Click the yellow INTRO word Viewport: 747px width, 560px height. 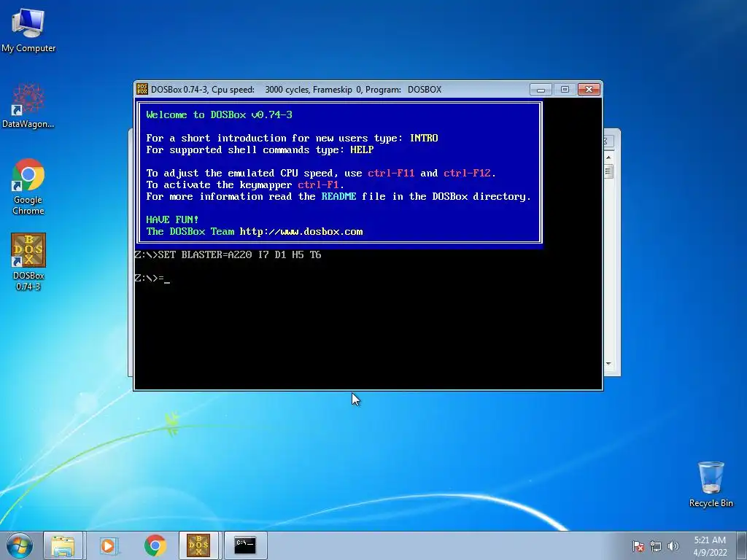[x=424, y=138]
